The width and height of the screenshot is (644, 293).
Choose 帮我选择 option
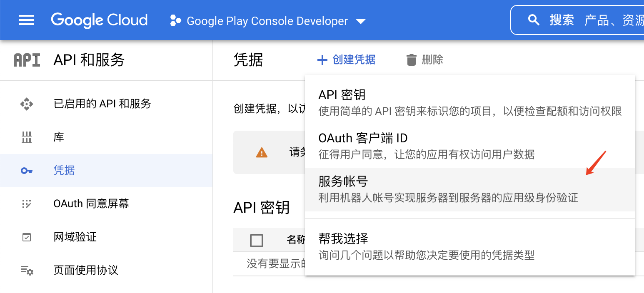(470, 247)
